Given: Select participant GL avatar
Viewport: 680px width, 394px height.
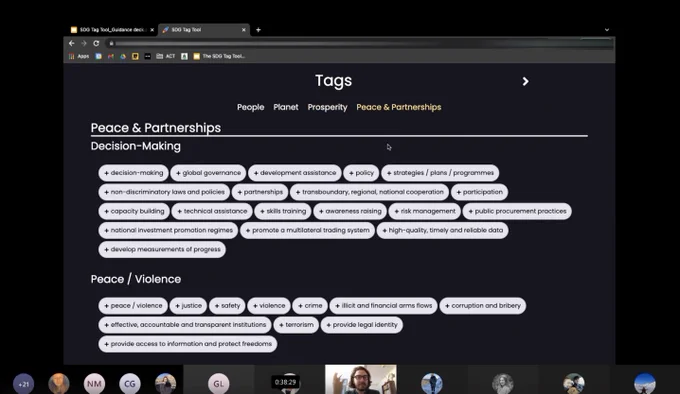Looking at the screenshot, I should [219, 384].
